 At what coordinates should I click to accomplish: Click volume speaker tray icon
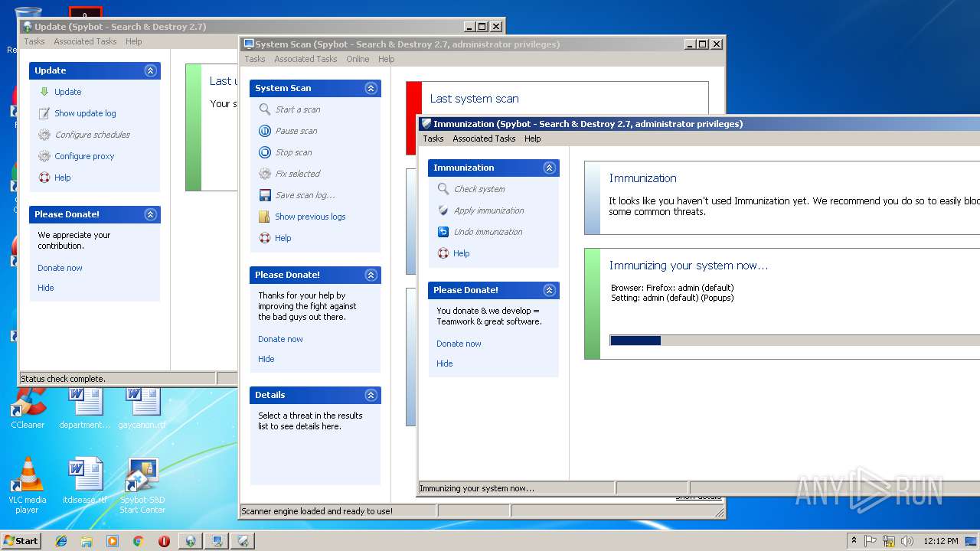click(x=906, y=541)
